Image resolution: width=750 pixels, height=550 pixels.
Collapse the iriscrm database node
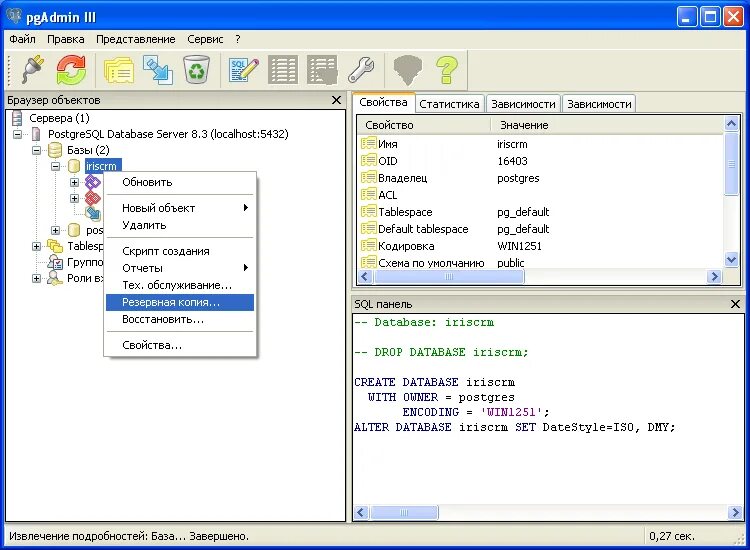point(55,166)
